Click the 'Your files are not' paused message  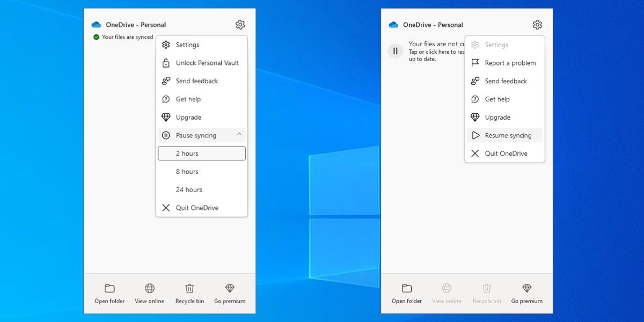[x=436, y=52]
